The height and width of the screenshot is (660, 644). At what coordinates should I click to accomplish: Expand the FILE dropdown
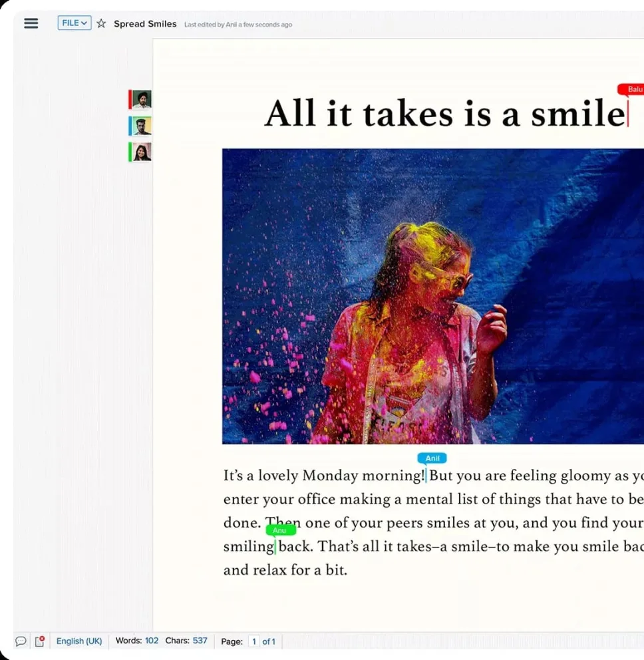tap(74, 23)
